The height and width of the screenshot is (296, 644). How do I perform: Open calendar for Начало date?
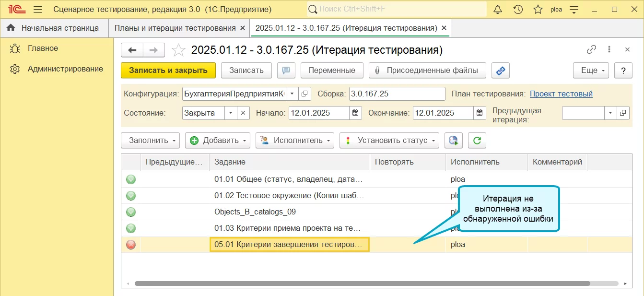point(355,113)
